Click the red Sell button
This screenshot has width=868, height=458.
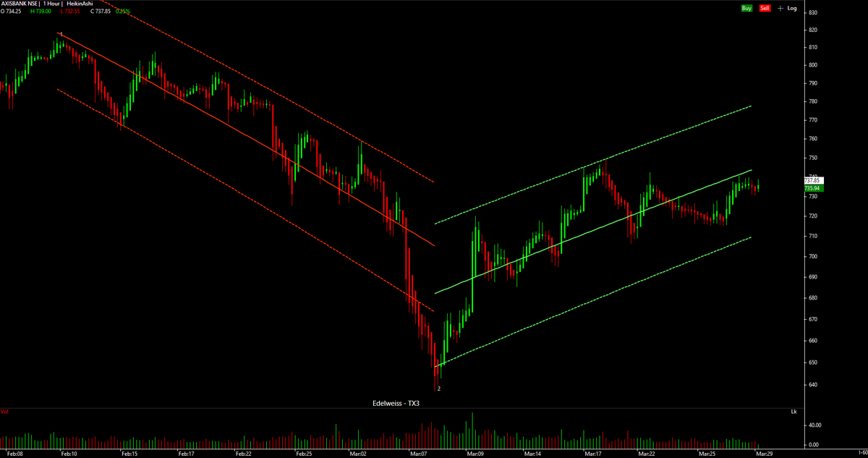point(765,8)
